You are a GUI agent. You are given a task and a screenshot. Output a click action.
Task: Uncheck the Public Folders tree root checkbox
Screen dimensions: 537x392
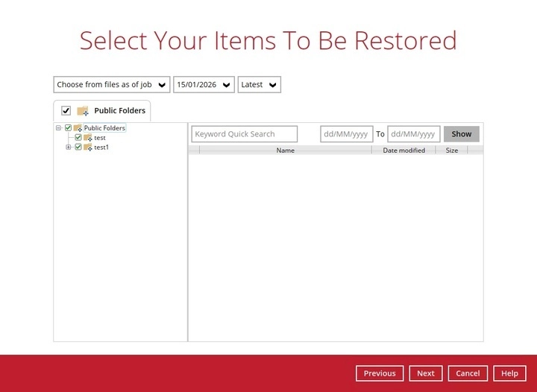click(68, 128)
